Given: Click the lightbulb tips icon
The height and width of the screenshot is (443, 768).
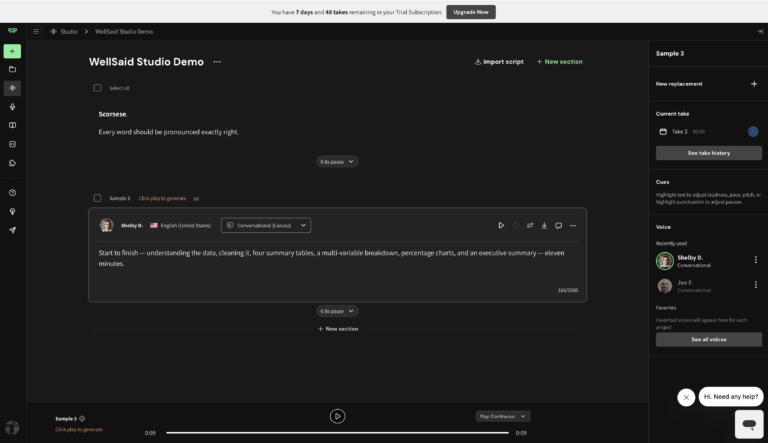Looking at the screenshot, I should coord(12,211).
